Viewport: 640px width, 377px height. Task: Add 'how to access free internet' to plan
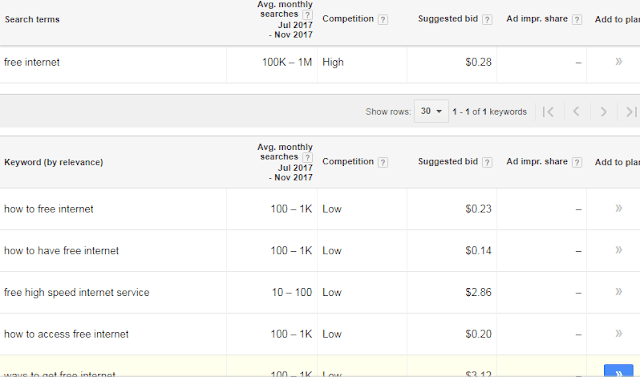[x=618, y=333]
